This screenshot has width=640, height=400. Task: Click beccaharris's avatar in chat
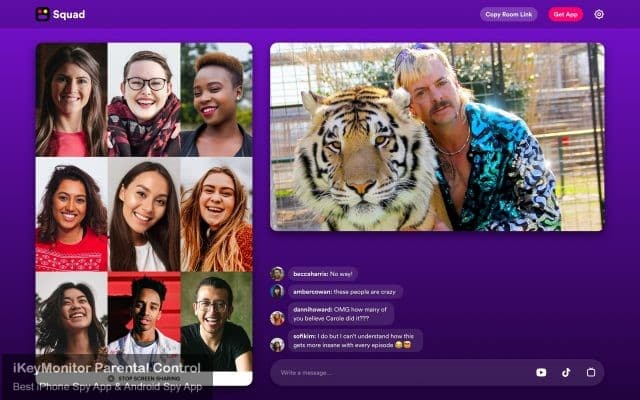click(x=277, y=273)
